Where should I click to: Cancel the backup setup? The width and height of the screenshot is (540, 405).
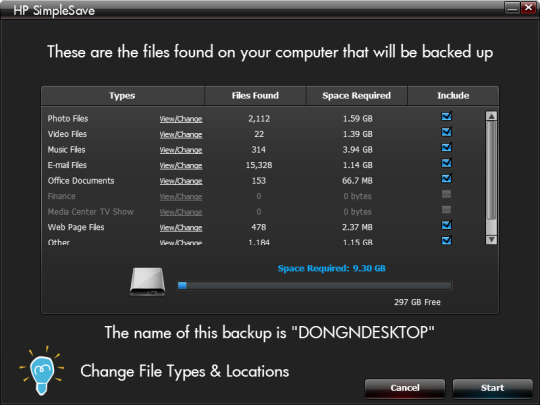point(405,388)
